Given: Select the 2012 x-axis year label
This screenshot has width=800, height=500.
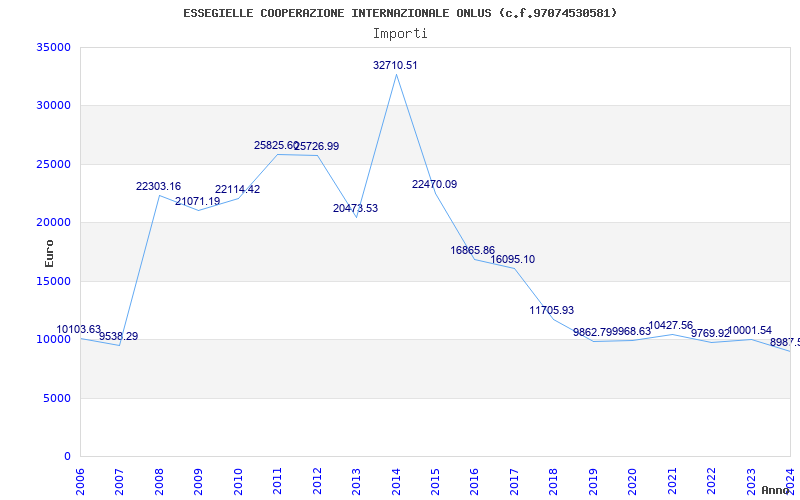Looking at the screenshot, I should point(317,480).
